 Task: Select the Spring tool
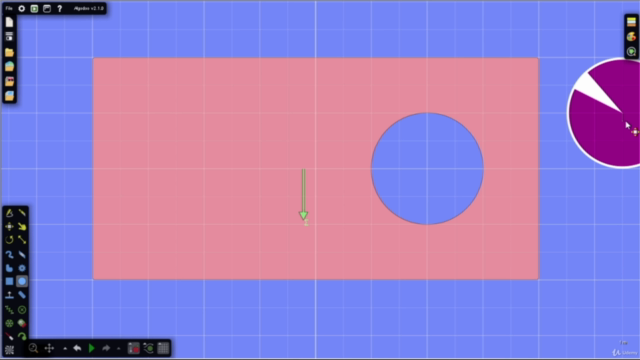point(9,310)
